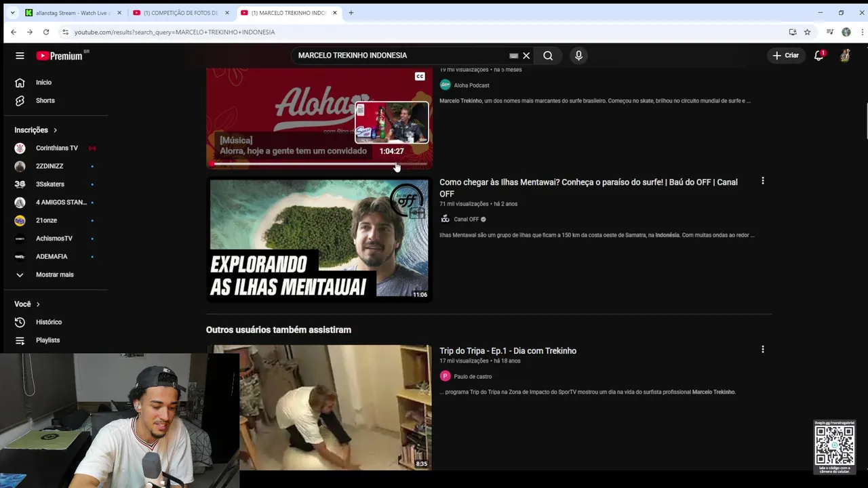Seek on the Aloha video progress bar
This screenshot has height=488, width=868.
pos(319,163)
